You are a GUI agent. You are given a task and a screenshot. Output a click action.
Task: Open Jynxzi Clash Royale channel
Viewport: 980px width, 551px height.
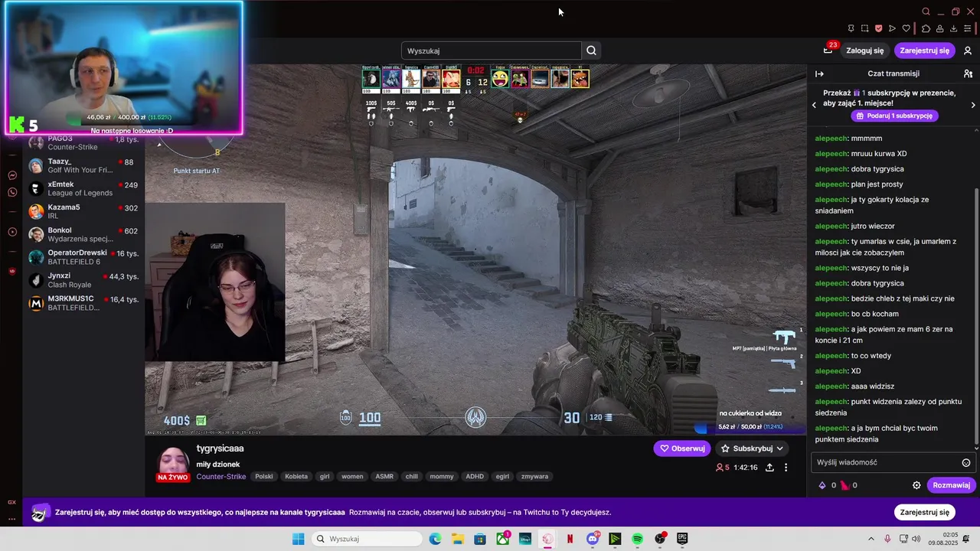[x=83, y=280]
